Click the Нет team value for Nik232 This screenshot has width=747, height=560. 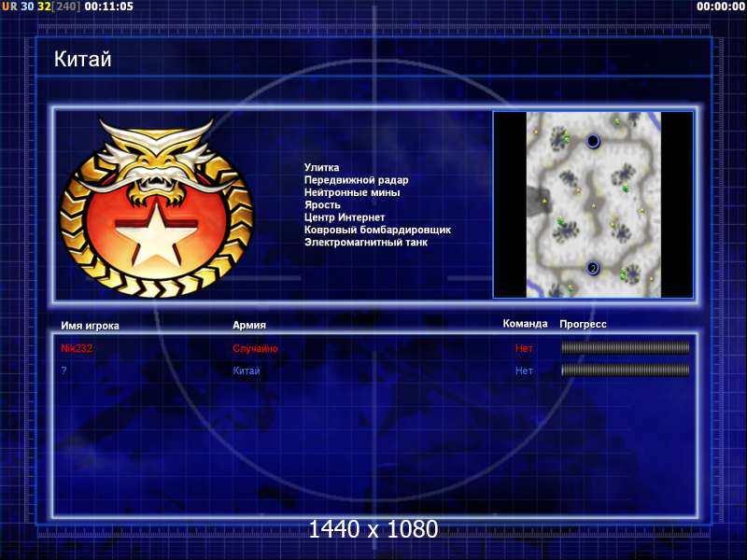(524, 348)
